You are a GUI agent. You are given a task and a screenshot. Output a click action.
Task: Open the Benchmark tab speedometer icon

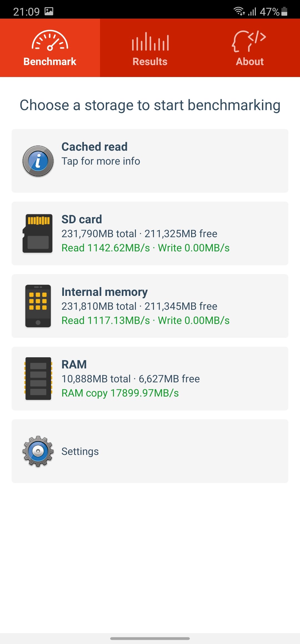click(50, 41)
